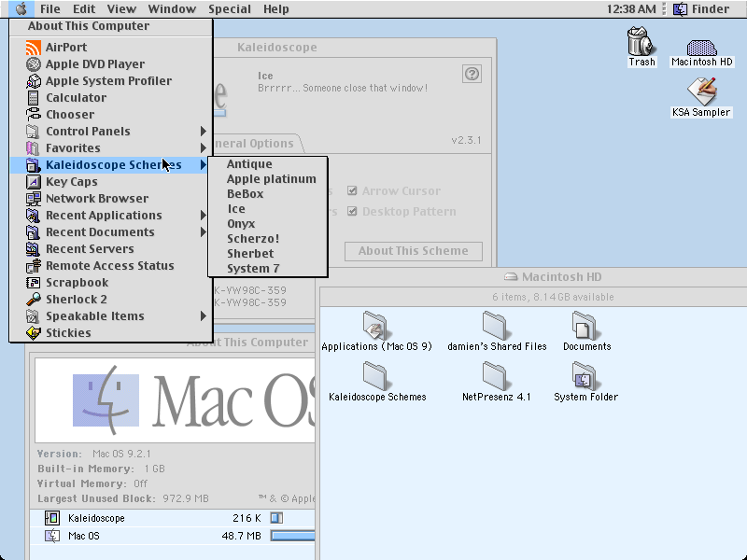The width and height of the screenshot is (747, 560).
Task: Click the About This Scheme button
Action: 413,251
